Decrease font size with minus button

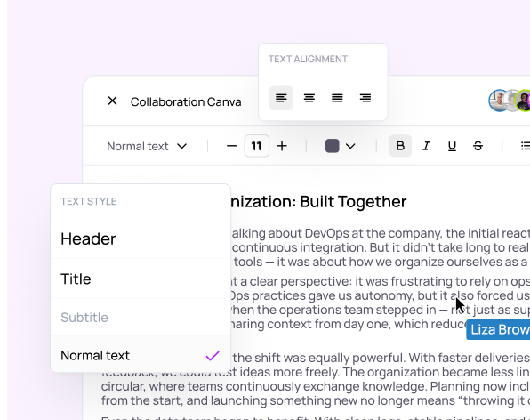point(231,146)
